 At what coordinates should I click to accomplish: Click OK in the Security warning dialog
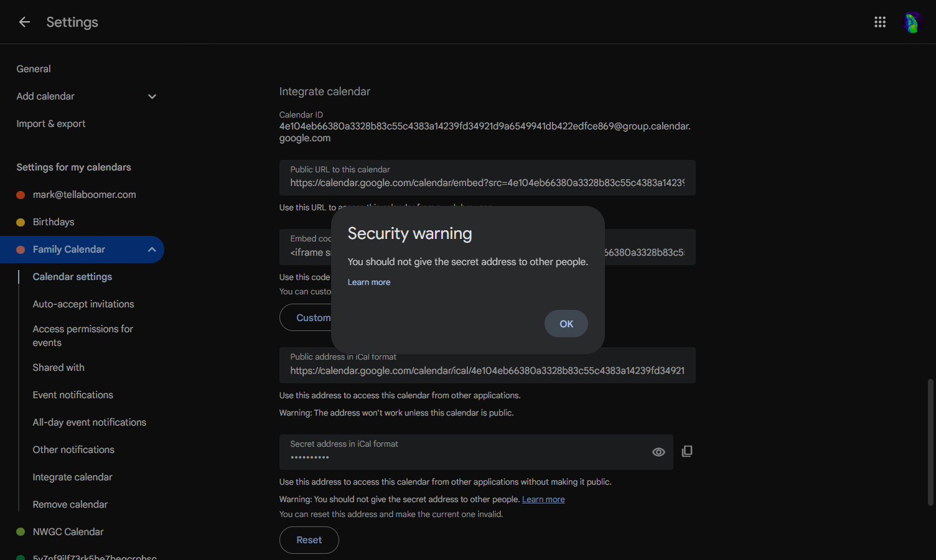click(x=566, y=324)
